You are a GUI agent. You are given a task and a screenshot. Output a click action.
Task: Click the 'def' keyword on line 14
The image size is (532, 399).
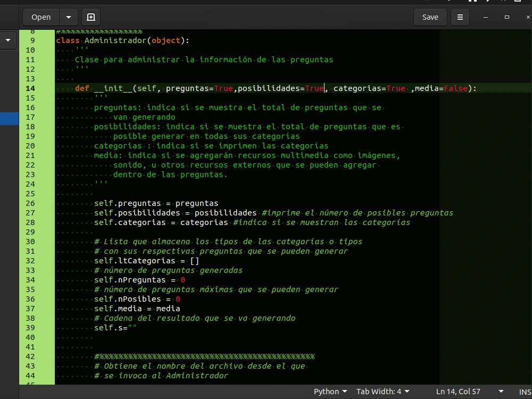[x=82, y=88]
